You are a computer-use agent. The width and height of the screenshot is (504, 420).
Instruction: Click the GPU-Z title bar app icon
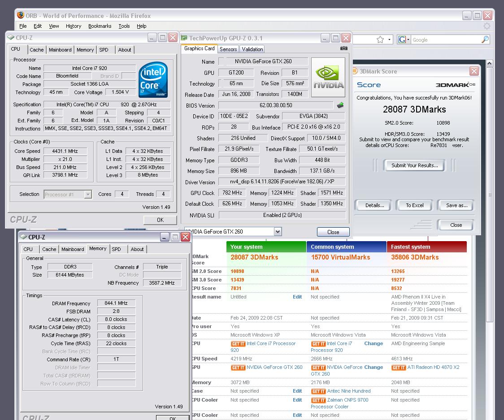(x=184, y=38)
